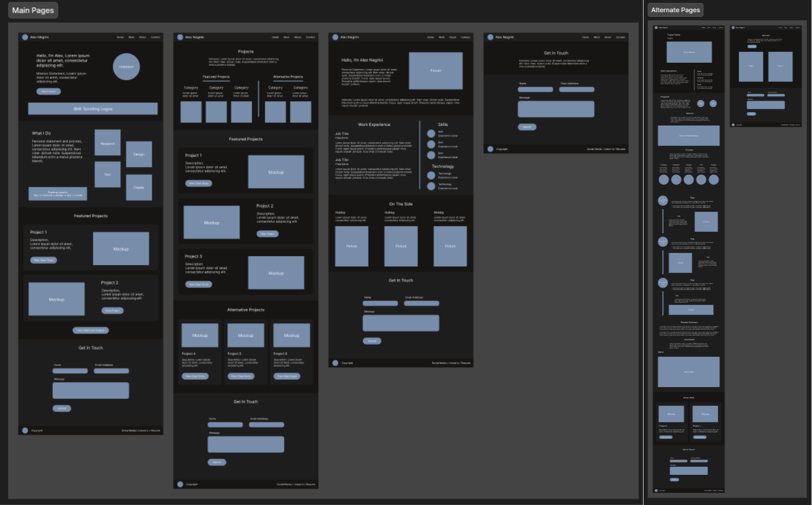Open the Contact nav link in the About page header

click(x=466, y=37)
